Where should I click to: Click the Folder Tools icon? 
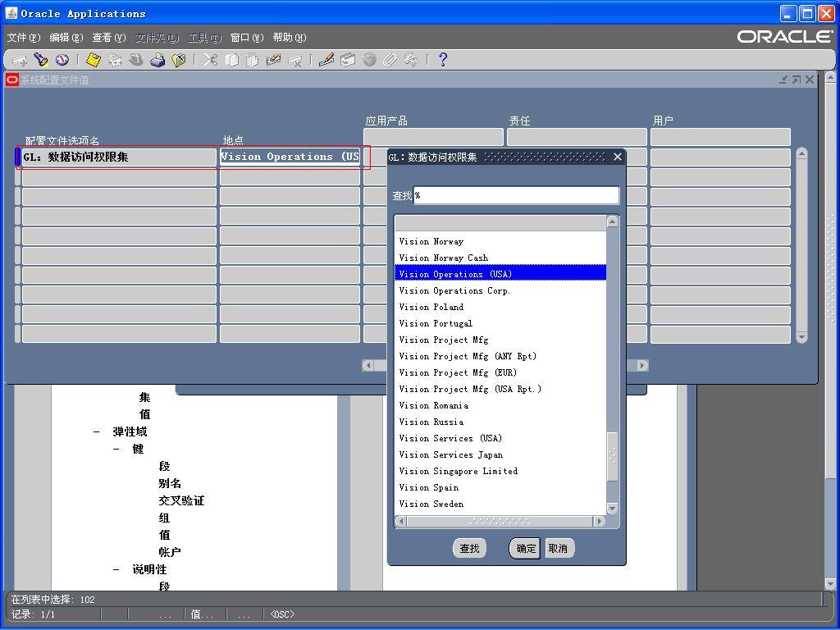click(x=412, y=60)
